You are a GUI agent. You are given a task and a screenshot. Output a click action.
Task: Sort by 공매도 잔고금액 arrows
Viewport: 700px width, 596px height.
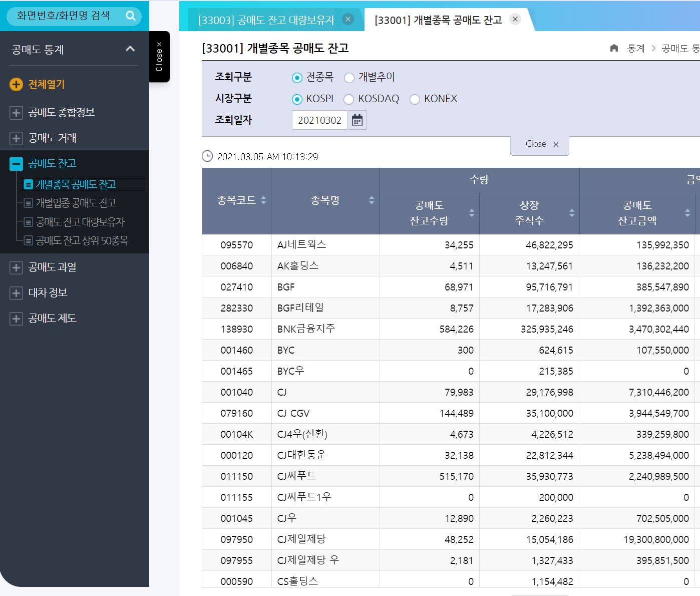click(687, 213)
